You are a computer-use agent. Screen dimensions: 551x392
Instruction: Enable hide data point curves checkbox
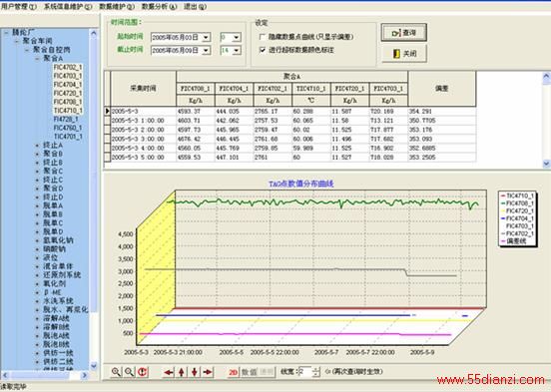coord(263,37)
